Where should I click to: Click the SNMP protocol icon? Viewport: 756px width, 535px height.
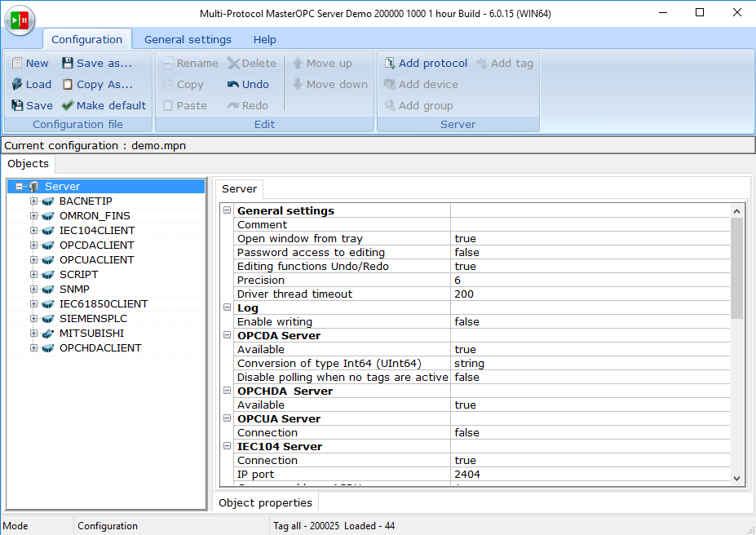[48, 290]
